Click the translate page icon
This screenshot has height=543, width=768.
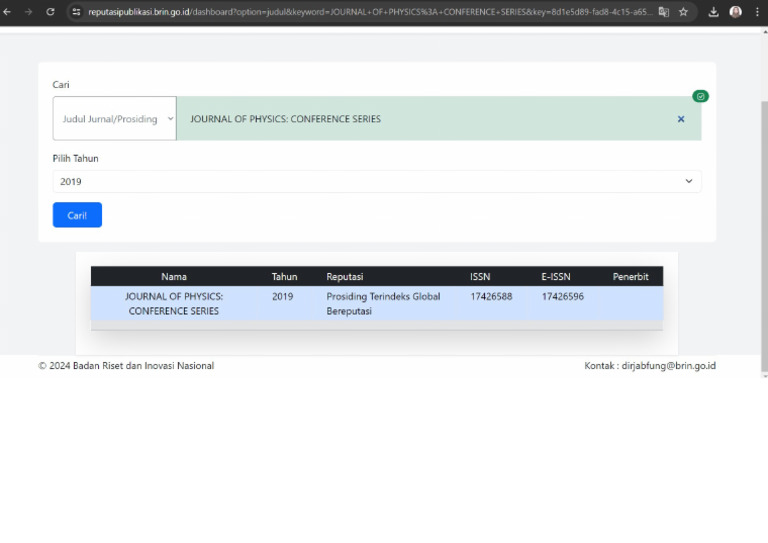663,12
